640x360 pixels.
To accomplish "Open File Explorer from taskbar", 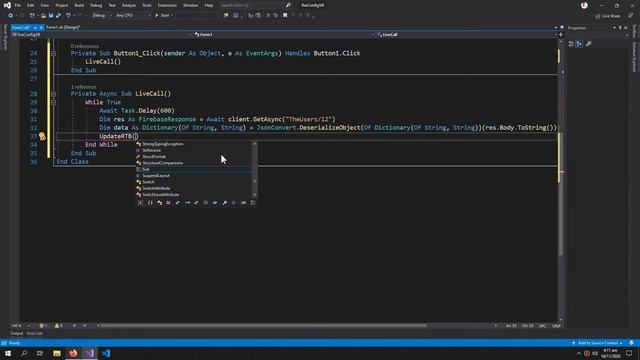I will tap(57, 353).
